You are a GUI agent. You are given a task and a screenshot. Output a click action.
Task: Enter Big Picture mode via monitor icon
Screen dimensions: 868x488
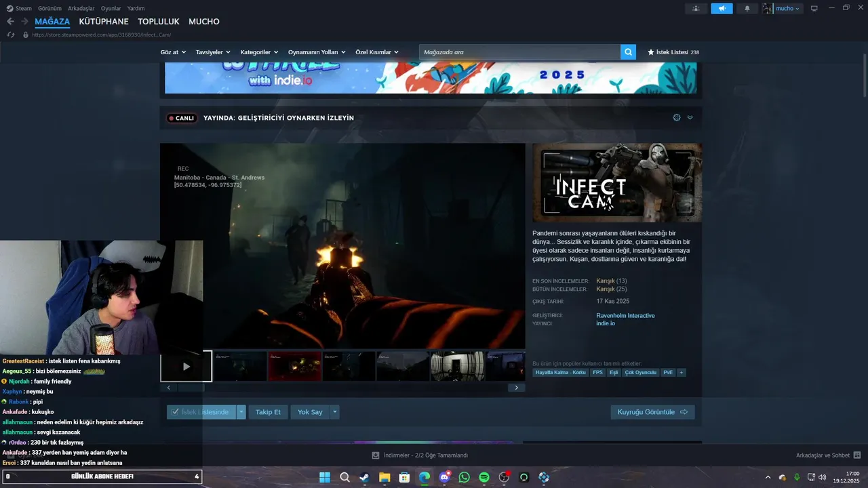pyautogui.click(x=814, y=8)
